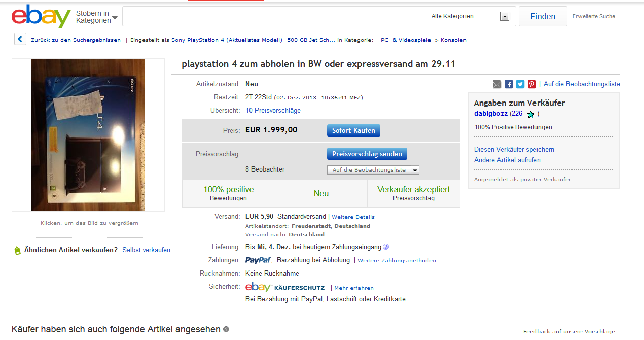644x340 pixels.
Task: Click seller's feedback star icon
Action: point(531,114)
